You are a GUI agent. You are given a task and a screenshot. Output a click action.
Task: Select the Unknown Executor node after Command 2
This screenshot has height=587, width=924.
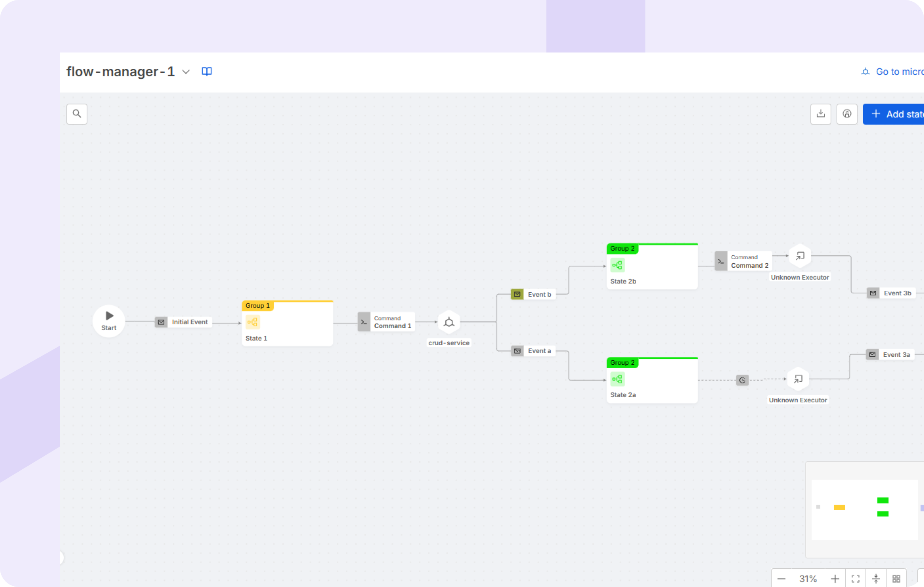pyautogui.click(x=800, y=256)
